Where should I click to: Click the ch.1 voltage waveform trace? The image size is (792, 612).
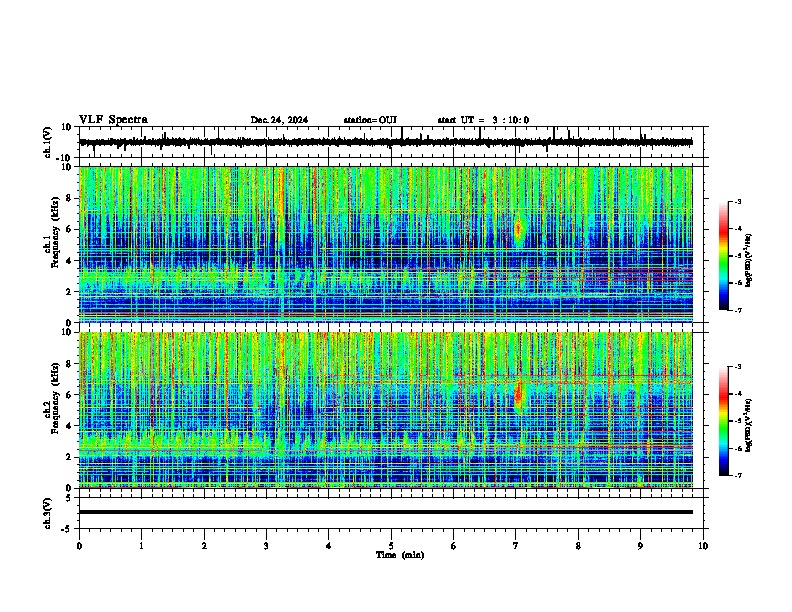tap(386, 142)
